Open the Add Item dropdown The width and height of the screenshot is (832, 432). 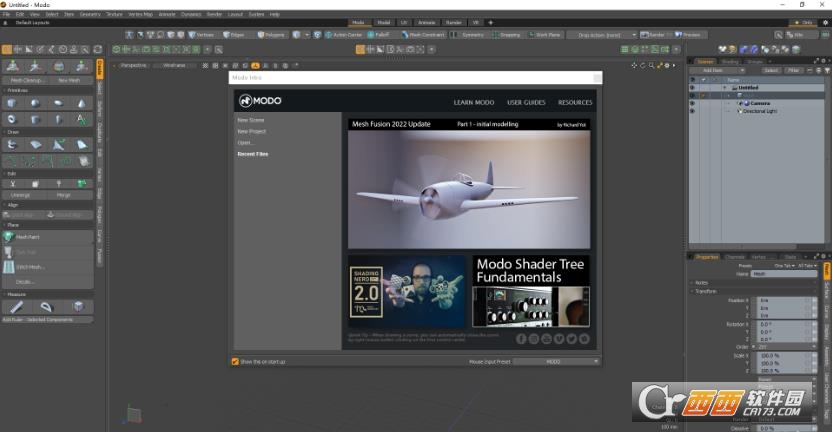click(716, 71)
